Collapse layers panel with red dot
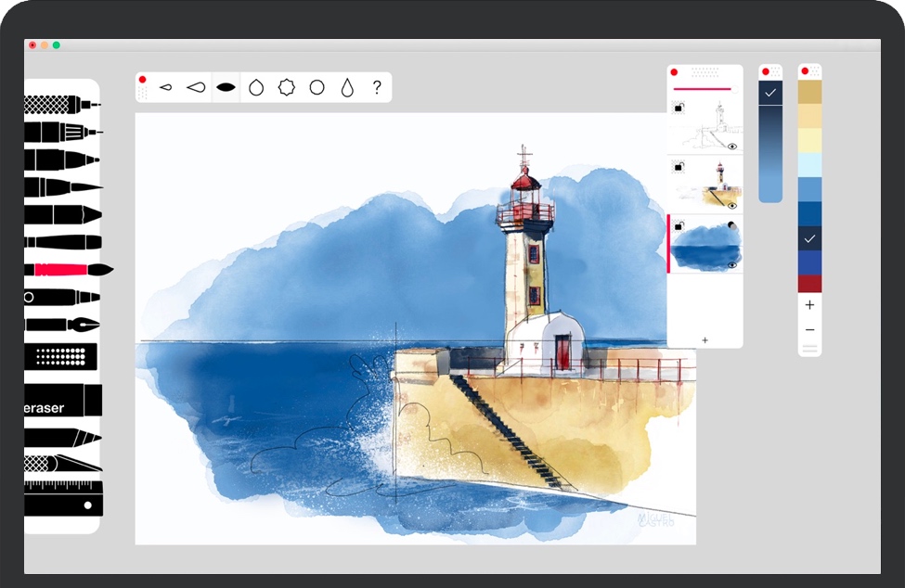The height and width of the screenshot is (588, 905). tap(675, 71)
